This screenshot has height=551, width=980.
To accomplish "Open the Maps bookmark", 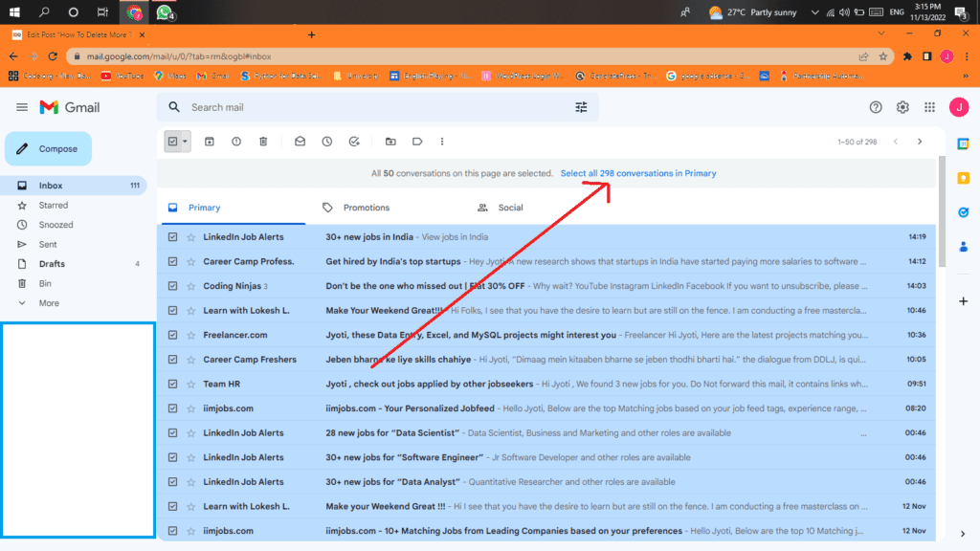I will click(x=170, y=76).
